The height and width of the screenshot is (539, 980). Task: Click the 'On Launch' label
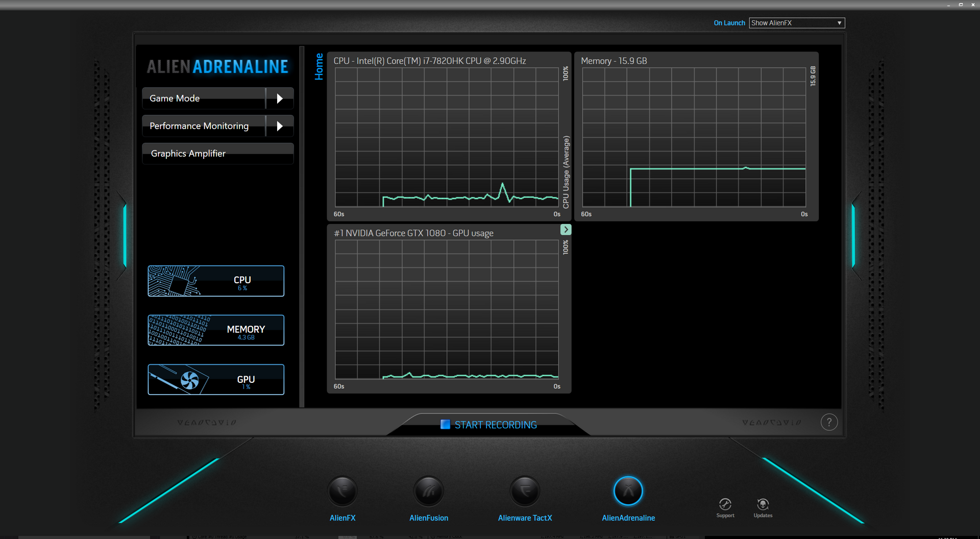click(729, 23)
